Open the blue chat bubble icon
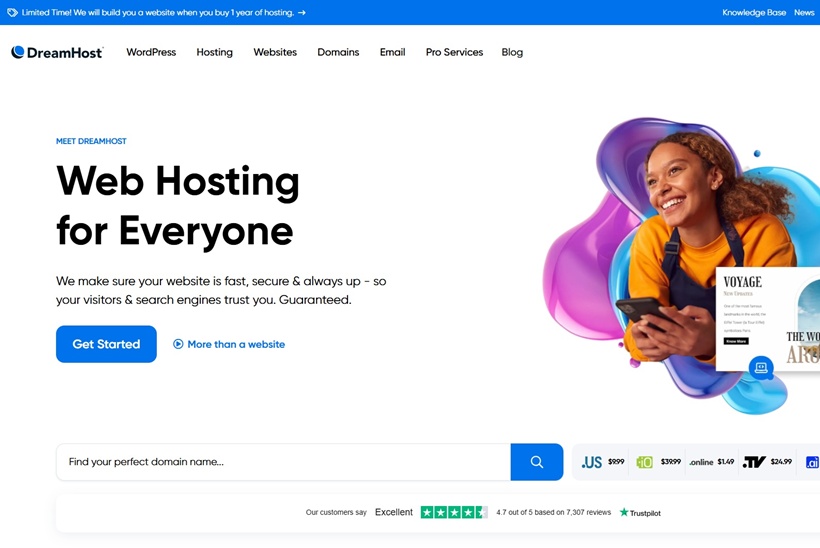The width and height of the screenshot is (820, 548). point(761,367)
